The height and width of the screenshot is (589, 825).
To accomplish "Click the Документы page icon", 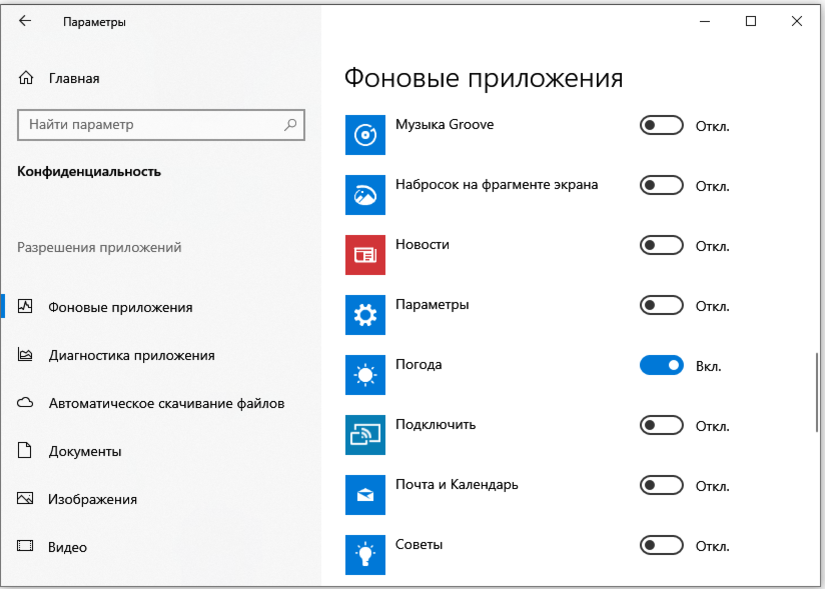I will (25, 451).
